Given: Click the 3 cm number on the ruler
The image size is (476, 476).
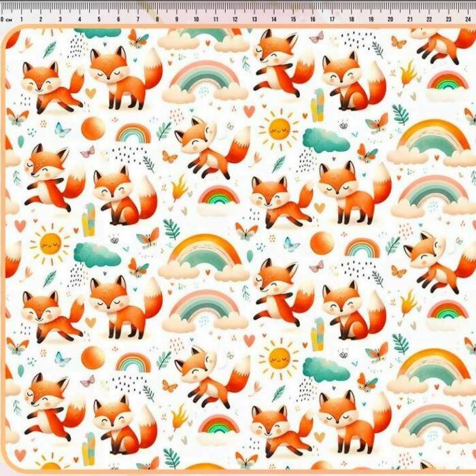Looking at the screenshot, I should [x=60, y=20].
